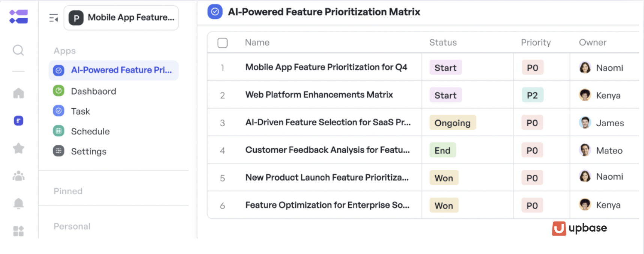Open the apps grid icon

point(18,231)
